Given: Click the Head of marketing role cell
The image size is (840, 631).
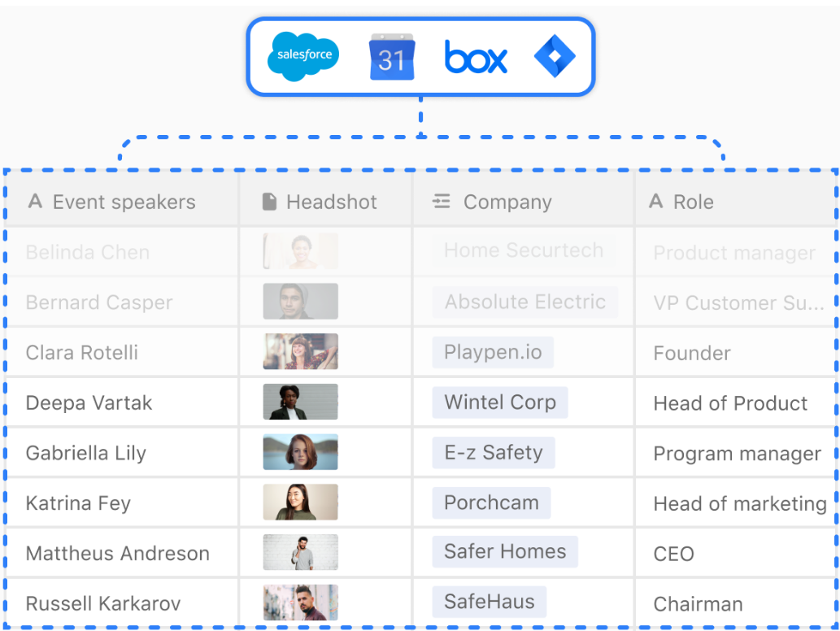Looking at the screenshot, I should click(x=739, y=504).
